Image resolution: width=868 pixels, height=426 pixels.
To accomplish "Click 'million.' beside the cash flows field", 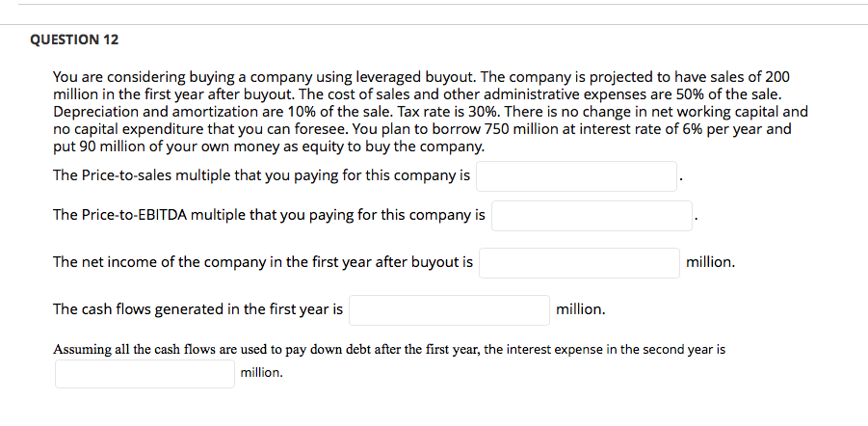I will (581, 309).
